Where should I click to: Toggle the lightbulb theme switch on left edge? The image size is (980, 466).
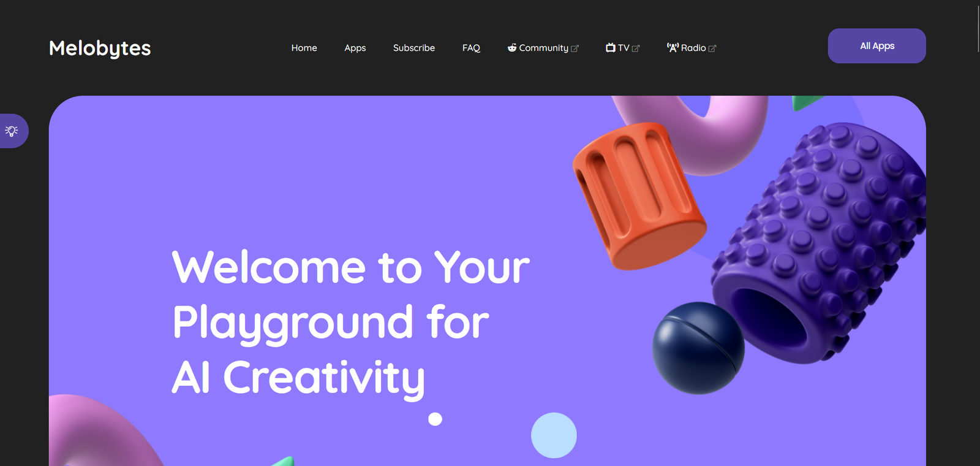point(12,131)
